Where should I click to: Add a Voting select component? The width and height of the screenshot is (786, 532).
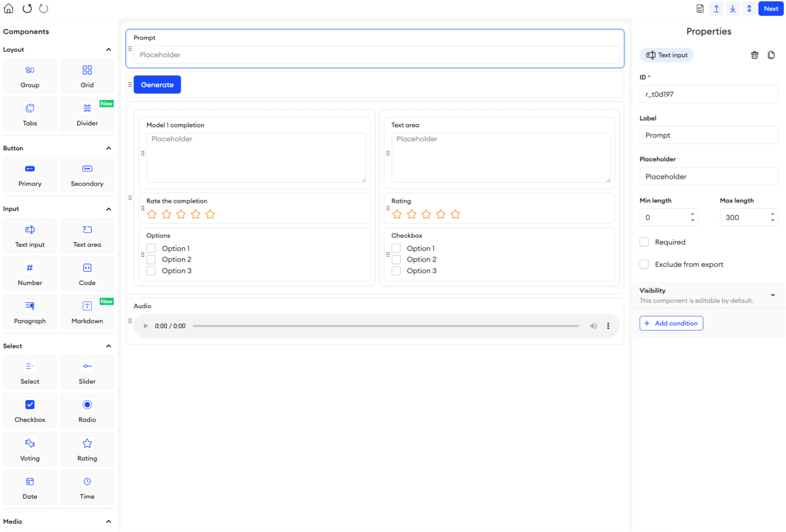pyautogui.click(x=30, y=449)
